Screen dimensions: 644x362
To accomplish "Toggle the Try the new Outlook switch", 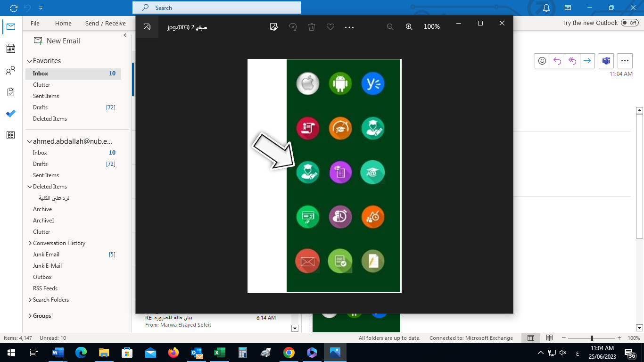I will coord(630,23).
